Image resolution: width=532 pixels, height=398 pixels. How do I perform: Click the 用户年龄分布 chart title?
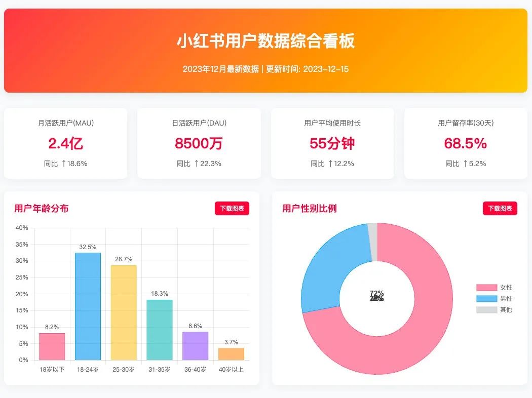click(42, 208)
